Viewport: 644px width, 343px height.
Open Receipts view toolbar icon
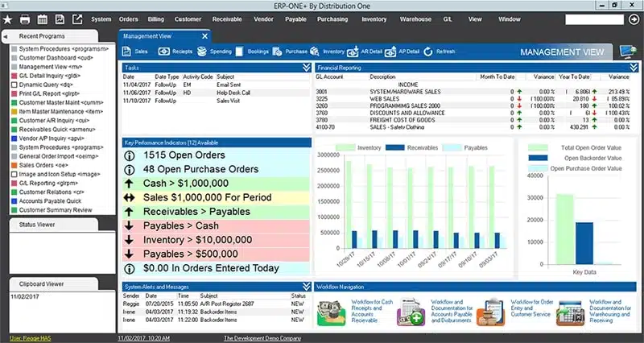click(x=164, y=52)
